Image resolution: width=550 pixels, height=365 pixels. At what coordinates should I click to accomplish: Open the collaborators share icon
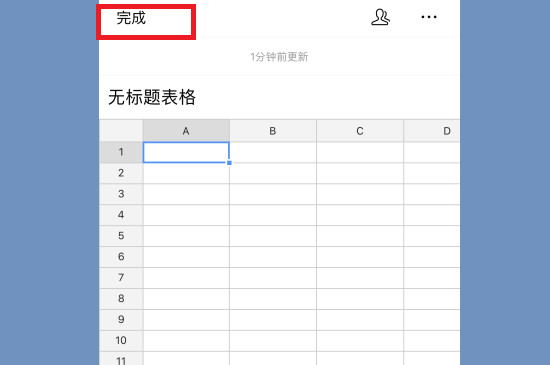pos(380,17)
